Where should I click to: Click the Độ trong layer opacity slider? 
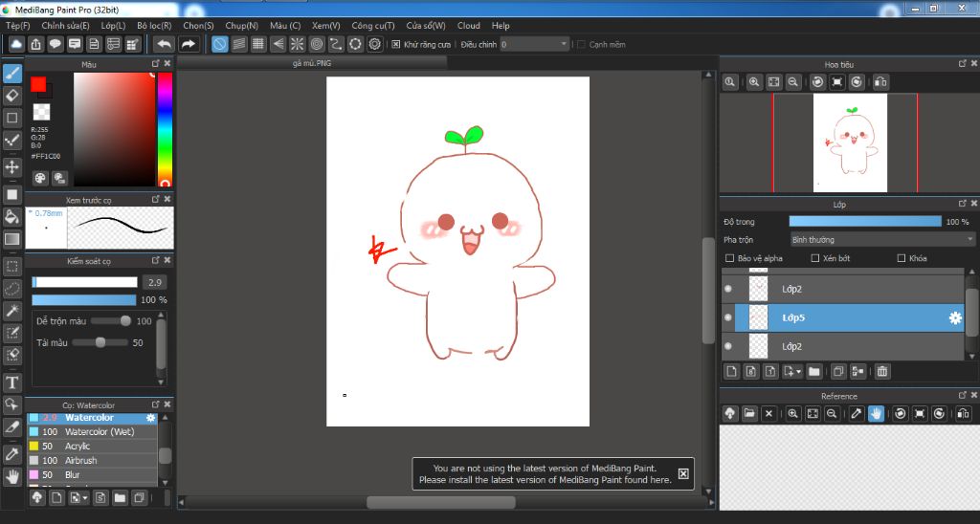(x=865, y=222)
